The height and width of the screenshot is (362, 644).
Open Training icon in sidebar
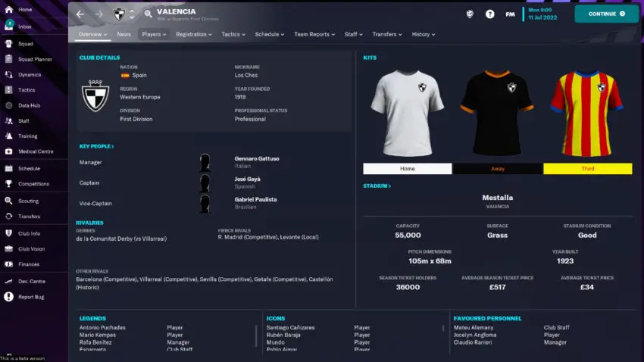click(8, 136)
